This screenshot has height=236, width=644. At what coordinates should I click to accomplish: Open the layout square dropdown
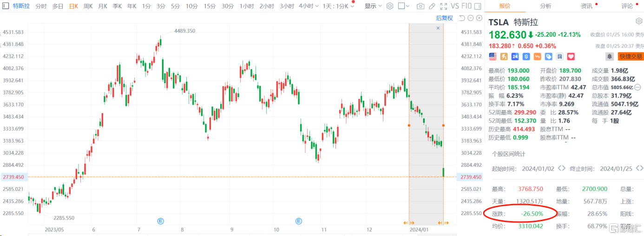[x=404, y=6]
